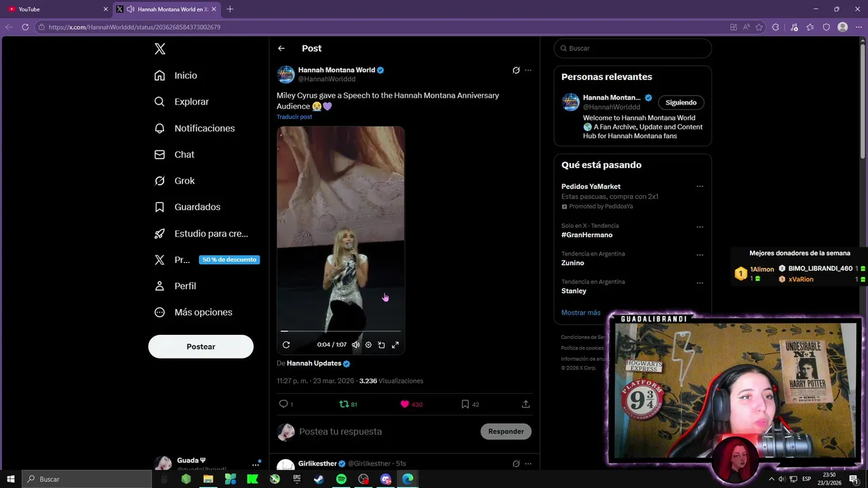The height and width of the screenshot is (488, 868).
Task: Click Siguiendo button for Hannah Montana World
Action: point(681,102)
